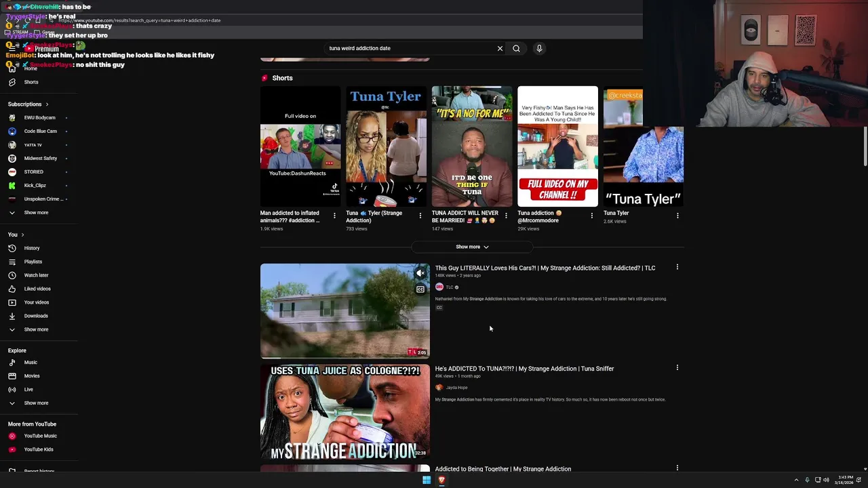Play the Tuna Tyler blonde woman short
Screen dimensions: 868x488
(386, 146)
